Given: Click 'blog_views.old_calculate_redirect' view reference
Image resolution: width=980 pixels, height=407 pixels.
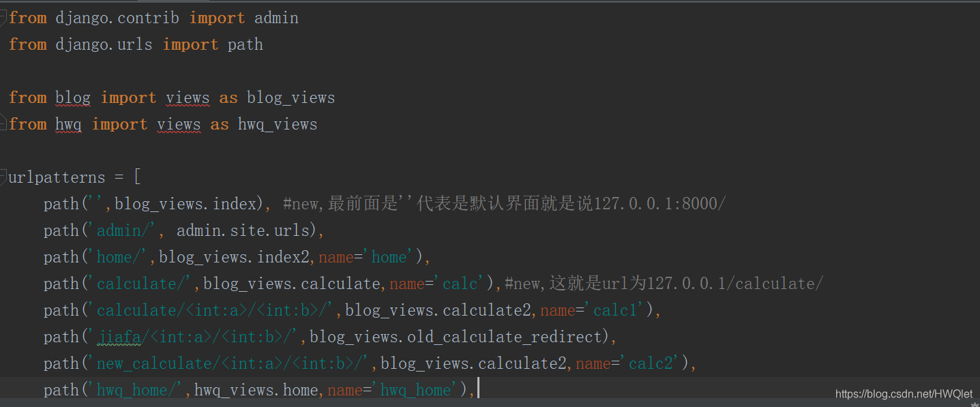Looking at the screenshot, I should pos(456,337).
